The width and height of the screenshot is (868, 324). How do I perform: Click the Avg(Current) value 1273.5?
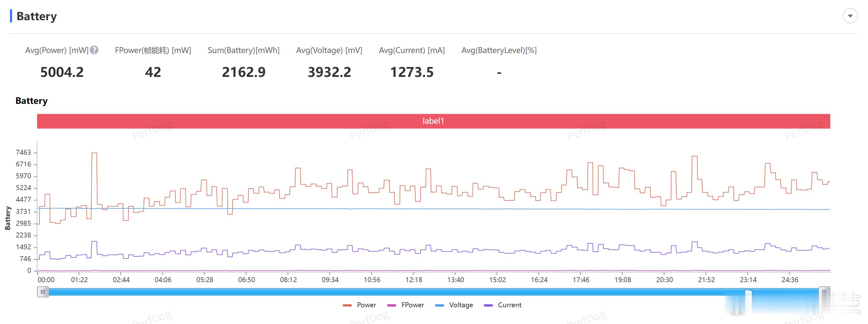click(x=412, y=72)
